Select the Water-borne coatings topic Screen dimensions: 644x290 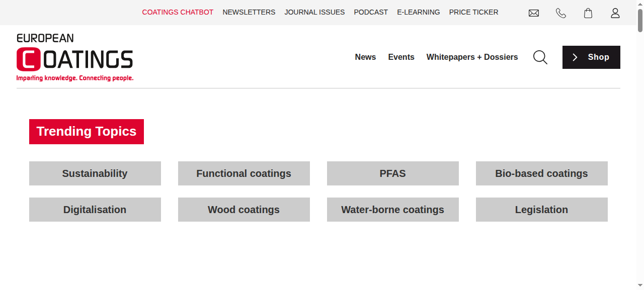pos(393,210)
